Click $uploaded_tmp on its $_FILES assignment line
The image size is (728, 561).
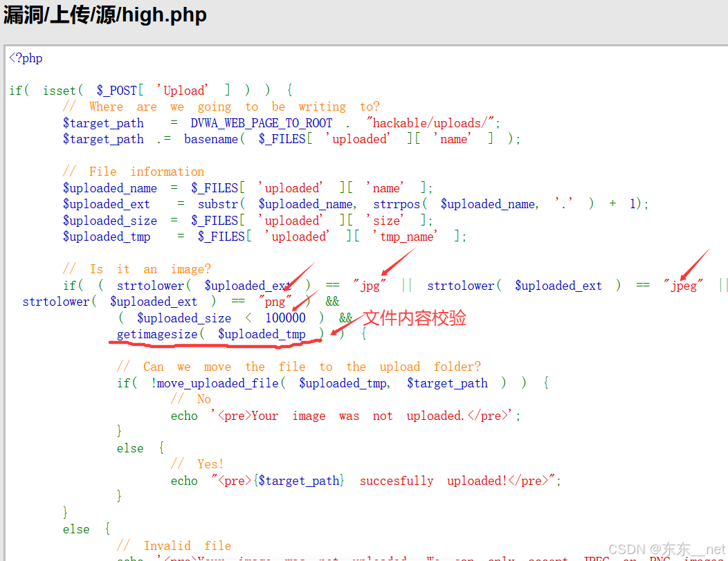(107, 237)
